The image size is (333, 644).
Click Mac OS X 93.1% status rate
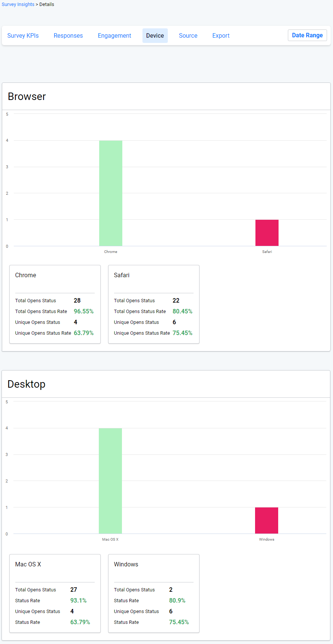[78, 601]
